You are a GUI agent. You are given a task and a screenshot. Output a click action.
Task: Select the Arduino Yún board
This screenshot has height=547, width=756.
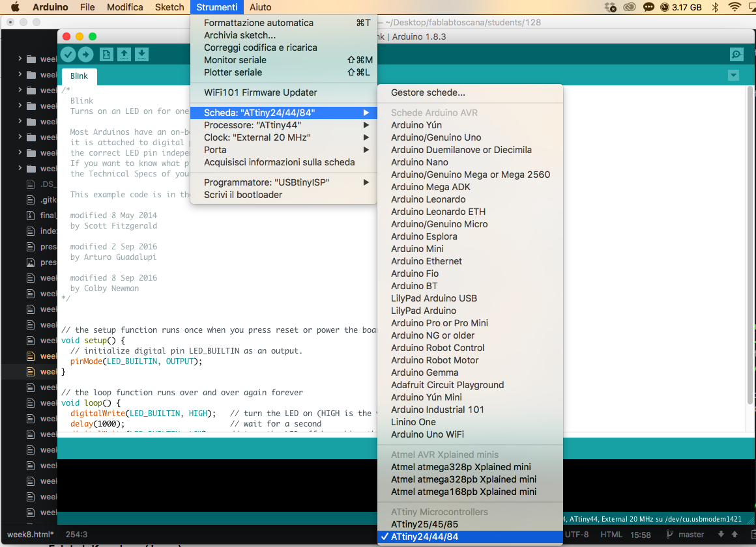click(470, 125)
